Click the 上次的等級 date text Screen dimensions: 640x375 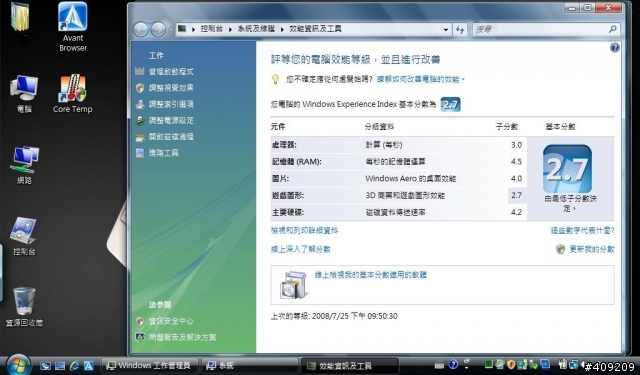pyautogui.click(x=334, y=316)
